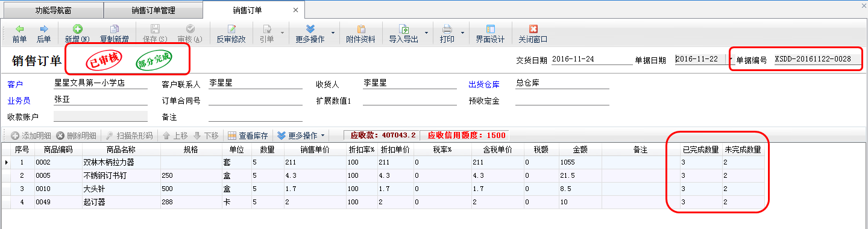Close the window with 关闭窗口
Image resolution: width=868 pixels, height=229 pixels.
(533, 34)
